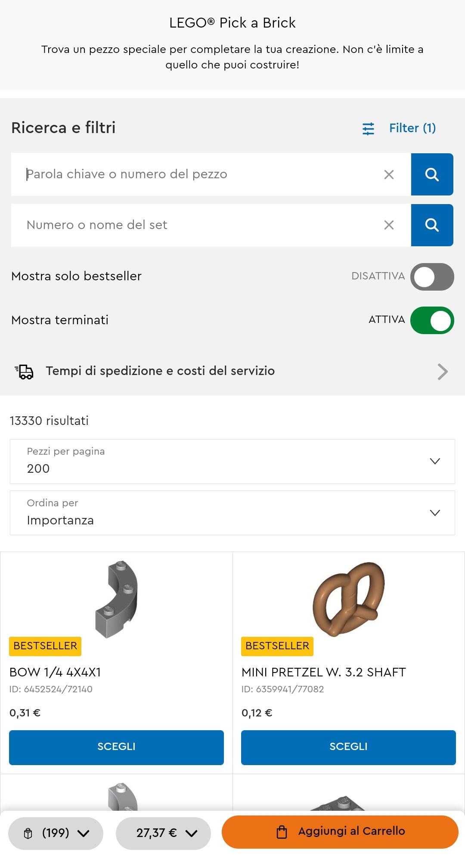Screen dimensions: 465x868
Task: Click the Mini Pretzel product image
Action: 348,599
